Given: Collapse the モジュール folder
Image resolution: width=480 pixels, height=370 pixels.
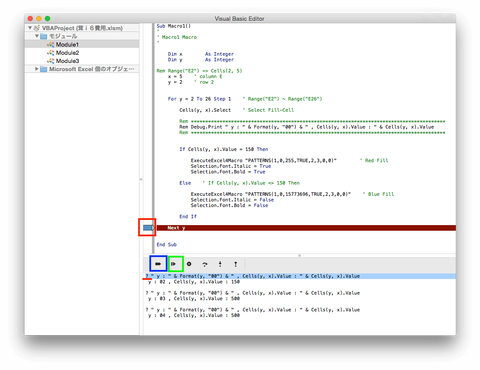Looking at the screenshot, I should point(37,36).
